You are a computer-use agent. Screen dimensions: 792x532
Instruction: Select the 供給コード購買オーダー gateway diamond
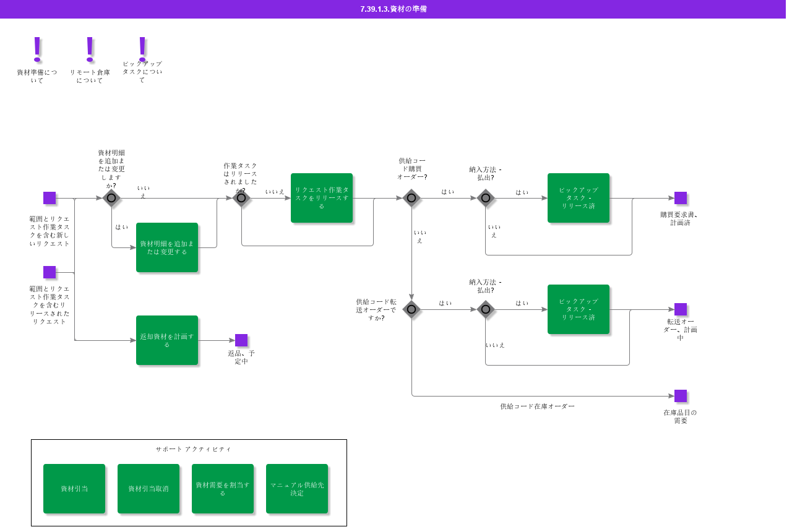pyautogui.click(x=411, y=198)
